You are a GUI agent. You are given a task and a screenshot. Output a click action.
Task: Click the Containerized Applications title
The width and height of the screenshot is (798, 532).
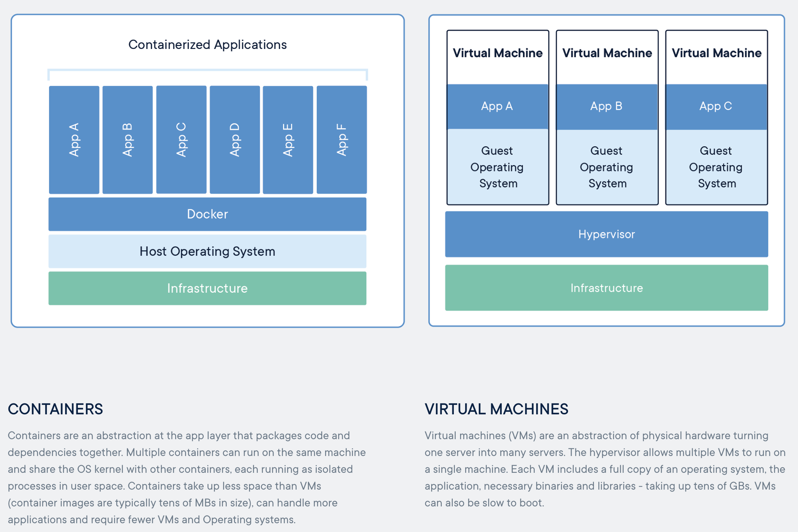tap(207, 45)
